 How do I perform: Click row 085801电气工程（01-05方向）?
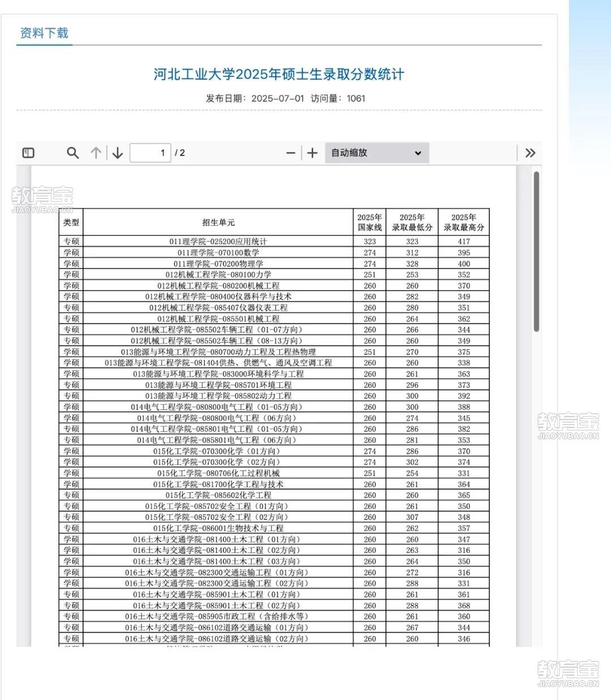tap(274, 429)
